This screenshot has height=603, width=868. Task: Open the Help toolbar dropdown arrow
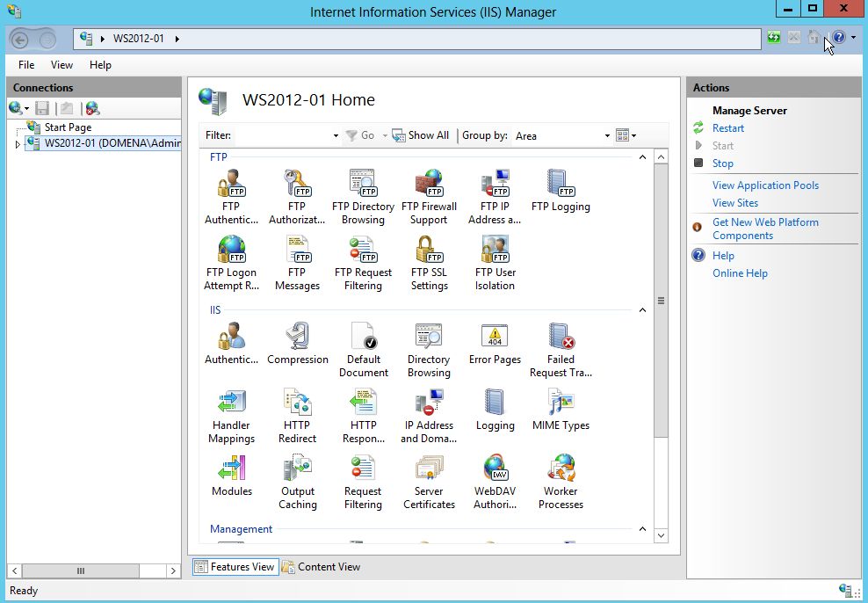[x=853, y=38]
